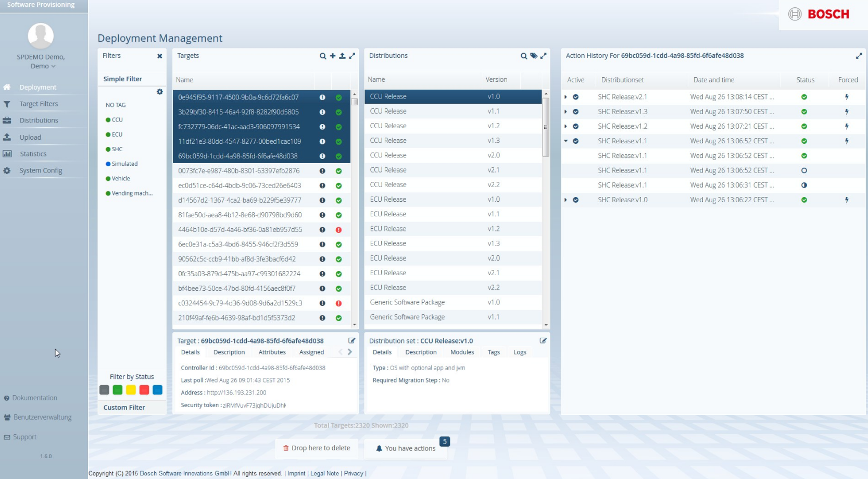868x479 pixels.
Task: Edit distribution set pencil icon
Action: click(x=543, y=340)
